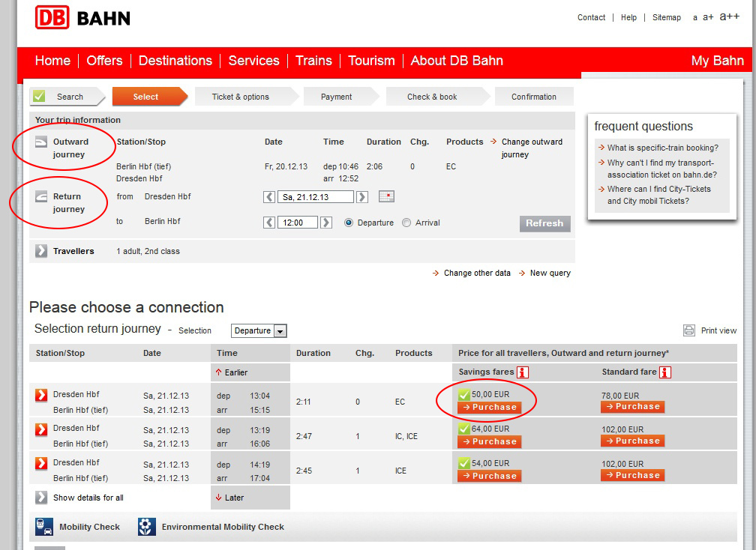The image size is (756, 550).
Task: Click the Environmental Mobility Check flower icon
Action: (x=146, y=527)
